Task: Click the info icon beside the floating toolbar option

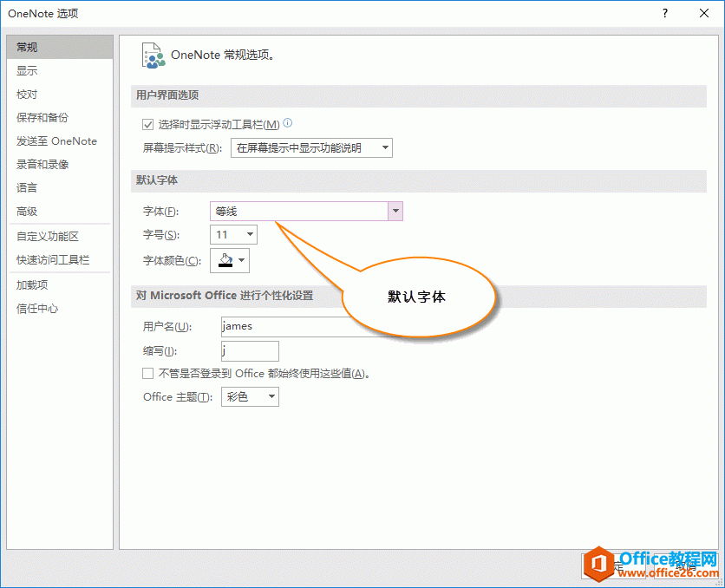Action: pyautogui.click(x=287, y=123)
